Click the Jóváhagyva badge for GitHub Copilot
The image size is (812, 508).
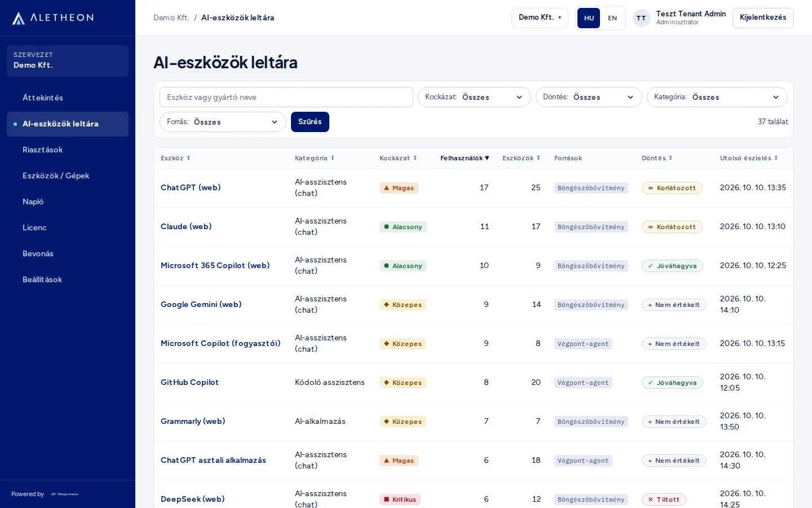tap(672, 383)
